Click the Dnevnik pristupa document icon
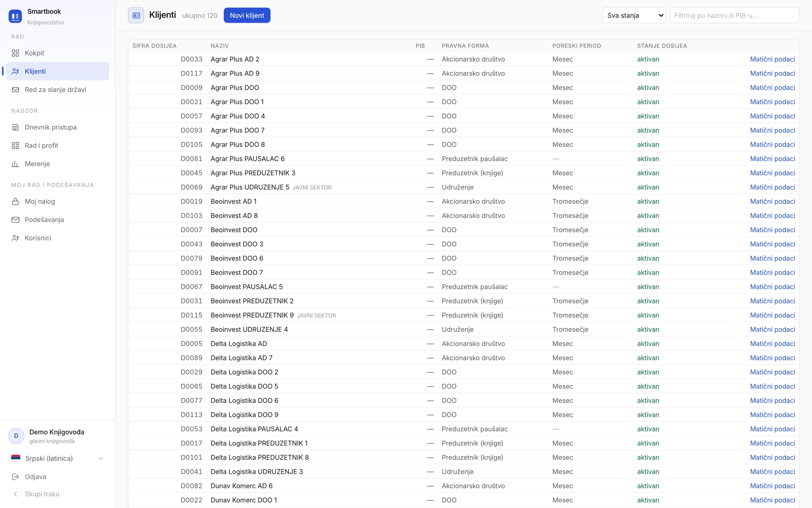The image size is (812, 508). click(x=15, y=127)
